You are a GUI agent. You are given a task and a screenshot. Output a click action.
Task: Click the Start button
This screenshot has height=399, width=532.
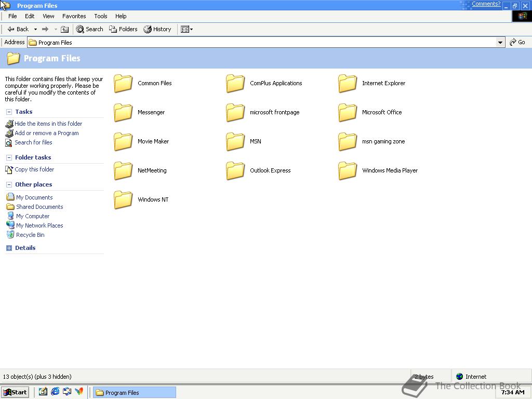15,393
